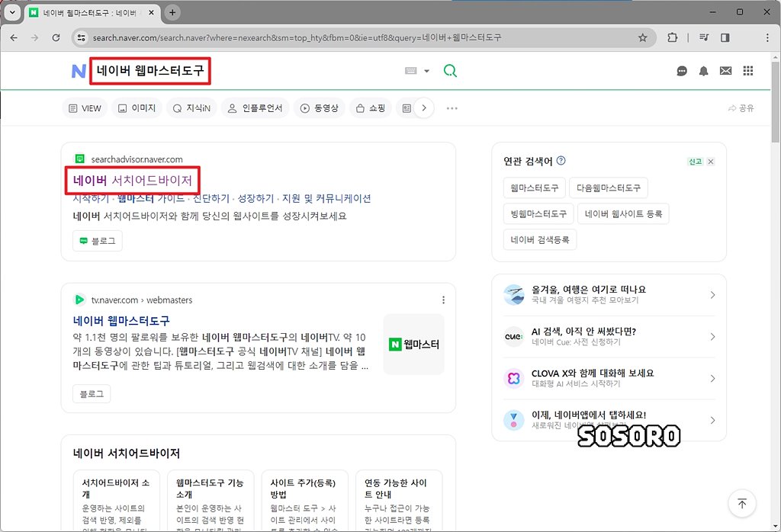Select the 동영상 search tab

[320, 108]
